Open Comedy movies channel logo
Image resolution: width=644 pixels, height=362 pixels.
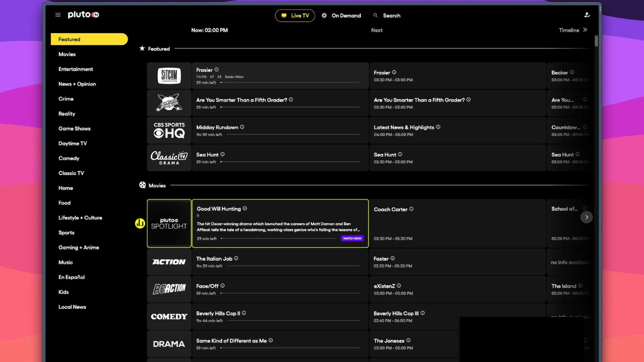pos(169,317)
